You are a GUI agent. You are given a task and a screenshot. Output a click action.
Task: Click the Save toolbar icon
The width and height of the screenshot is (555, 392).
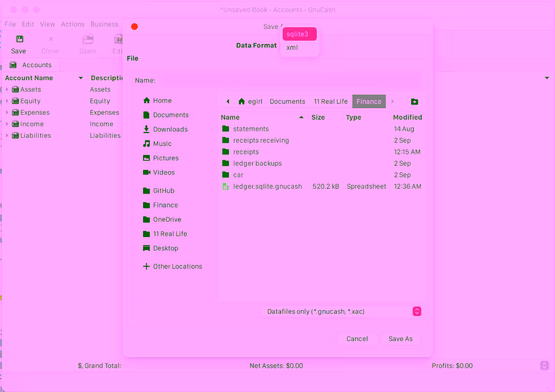coord(19,40)
